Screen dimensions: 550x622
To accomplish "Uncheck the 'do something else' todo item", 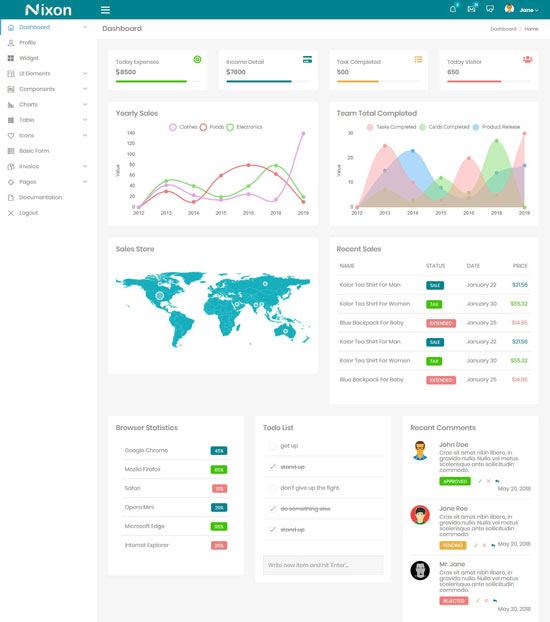I will (273, 509).
